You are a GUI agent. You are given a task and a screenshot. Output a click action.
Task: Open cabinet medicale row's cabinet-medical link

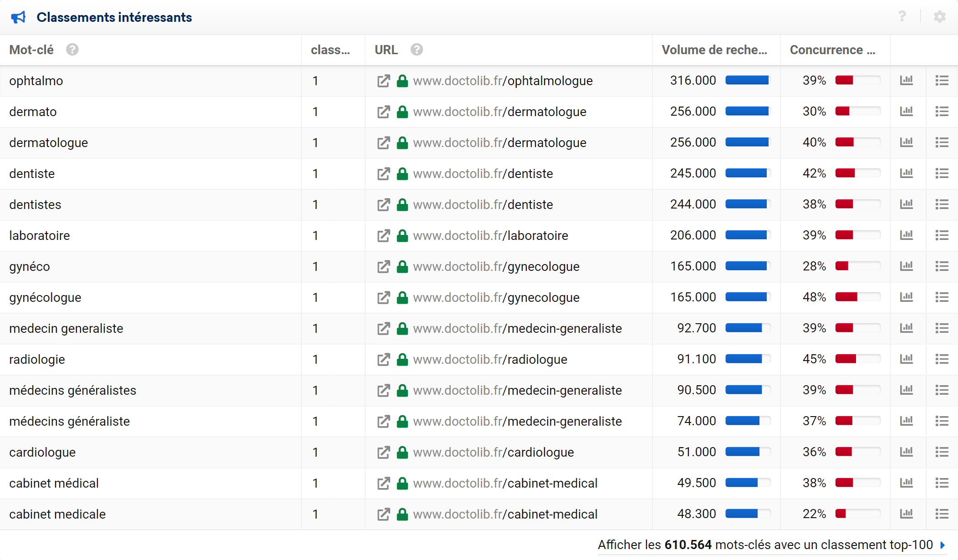[x=505, y=514]
